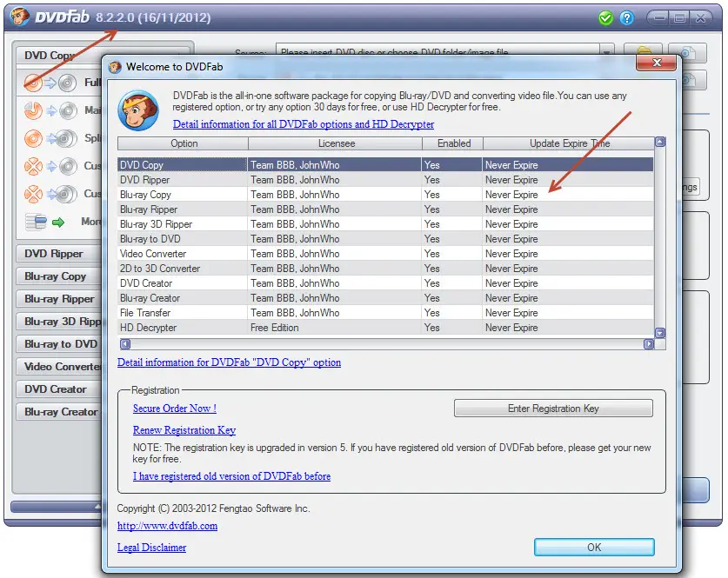Screen dimensions: 728x578
Task: Select the Blu-ray to DVD table row
Action: (x=385, y=239)
